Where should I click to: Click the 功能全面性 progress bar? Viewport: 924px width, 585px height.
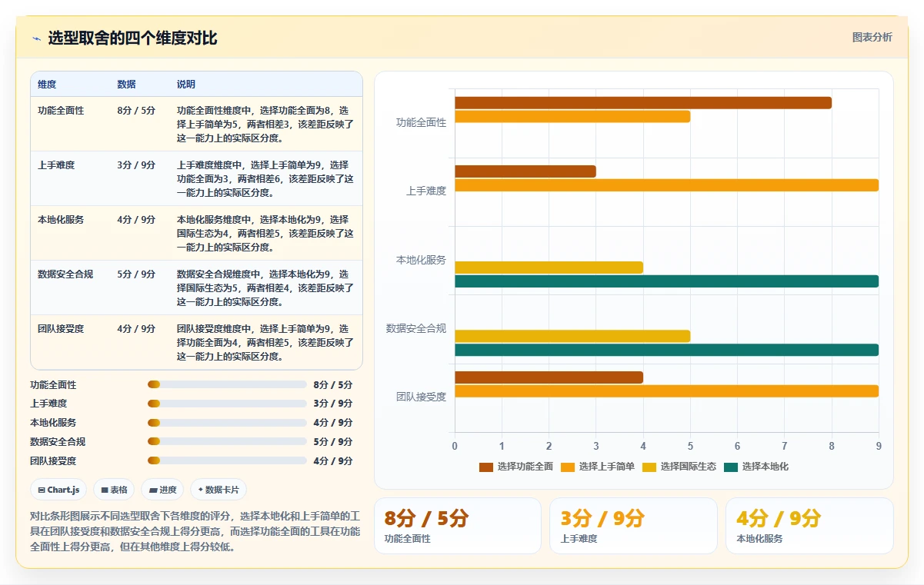pos(227,384)
